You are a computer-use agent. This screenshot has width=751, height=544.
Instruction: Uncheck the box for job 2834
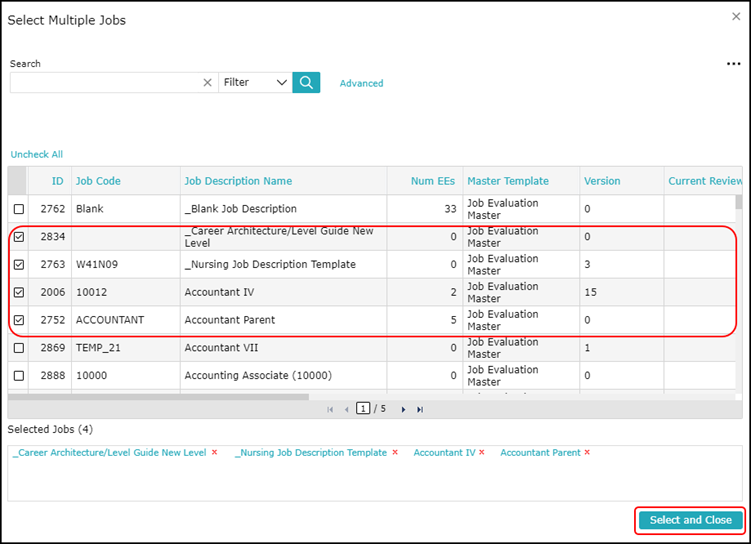click(x=19, y=237)
